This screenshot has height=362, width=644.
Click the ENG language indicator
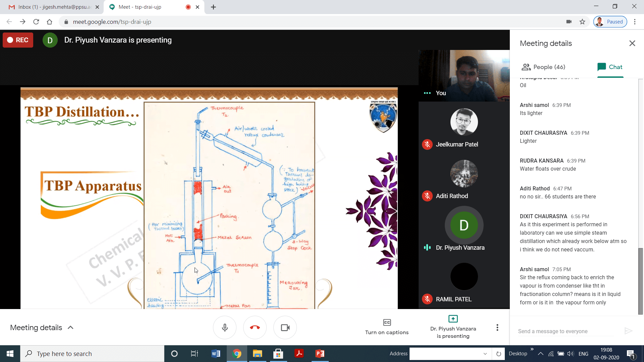[584, 354]
